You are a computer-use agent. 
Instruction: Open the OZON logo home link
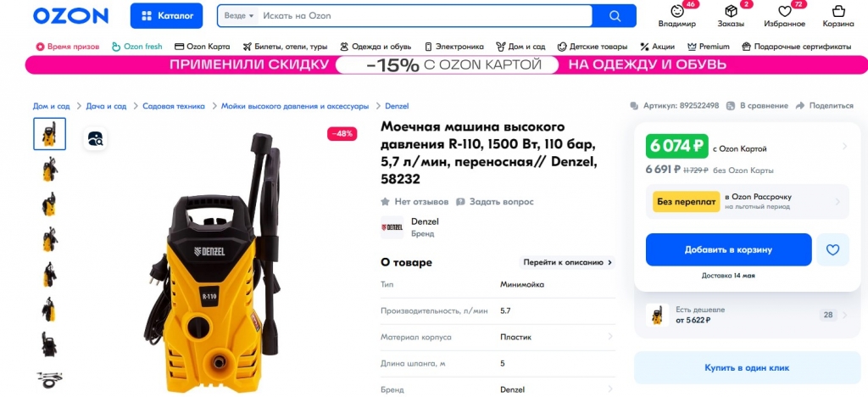(71, 16)
